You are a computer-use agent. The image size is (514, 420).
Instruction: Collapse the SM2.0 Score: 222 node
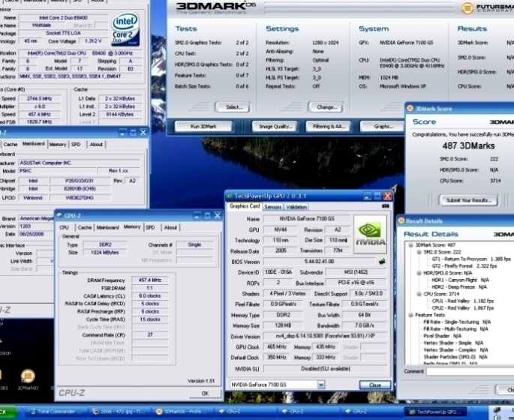(x=419, y=252)
